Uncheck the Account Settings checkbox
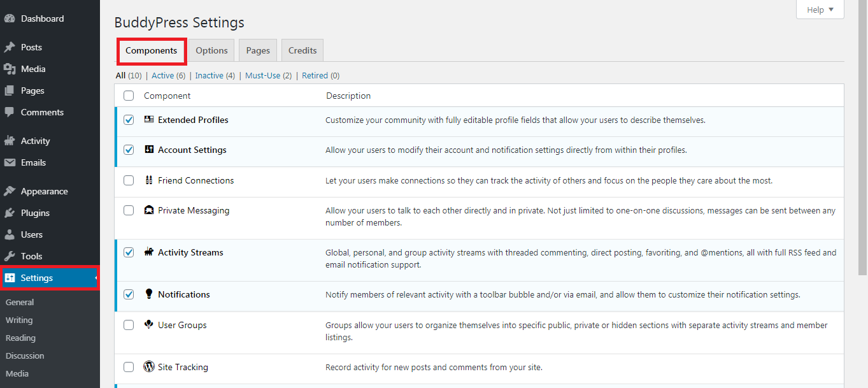 pyautogui.click(x=129, y=150)
